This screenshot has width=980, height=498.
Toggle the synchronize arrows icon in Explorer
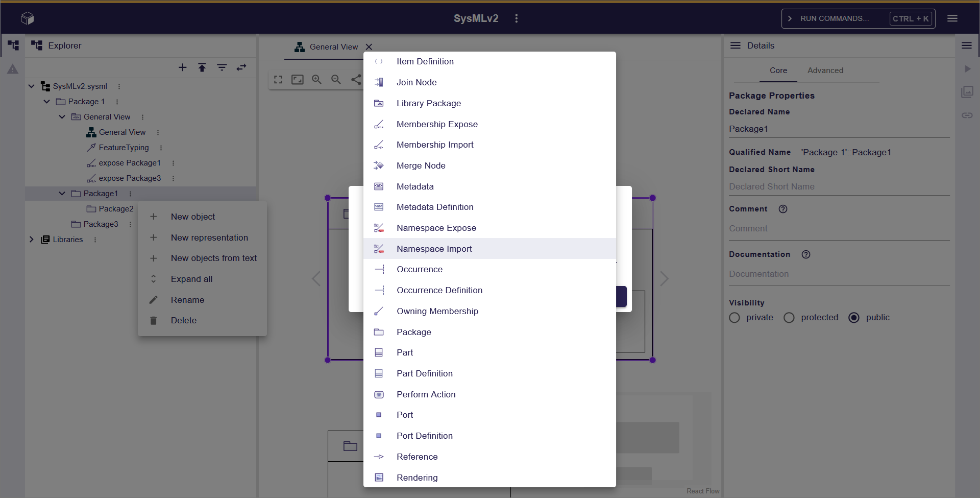241,67
